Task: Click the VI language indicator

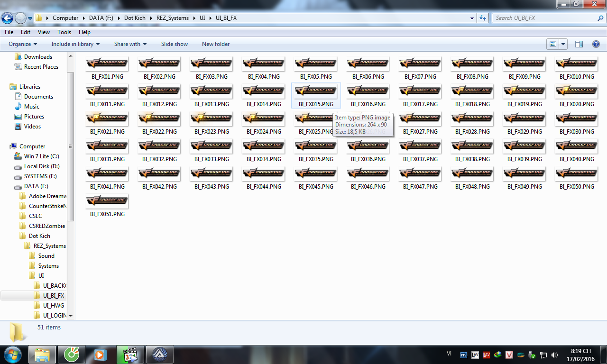Action: pyautogui.click(x=449, y=354)
